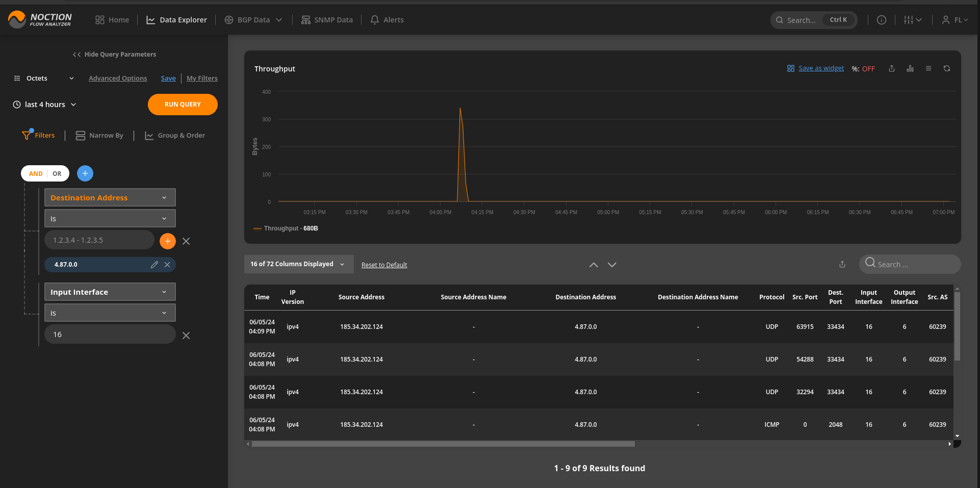Click Reset to Default link
Image resolution: width=980 pixels, height=488 pixels.
[x=384, y=265]
